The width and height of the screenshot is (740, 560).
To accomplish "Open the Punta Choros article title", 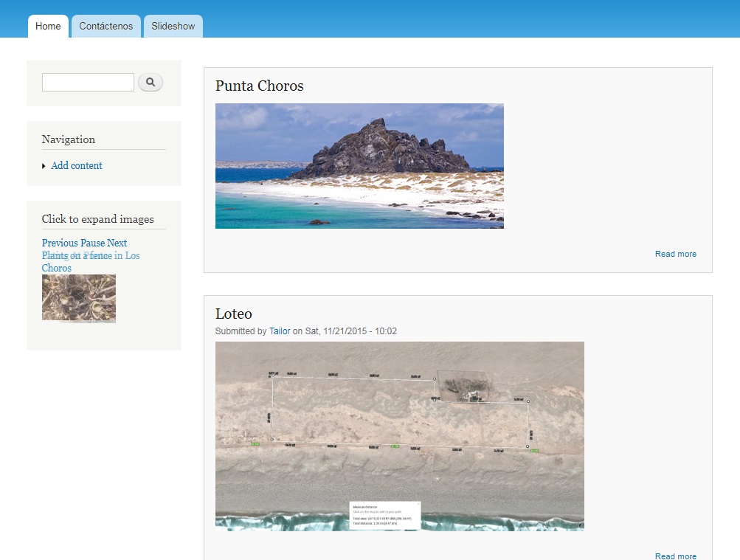I will coord(259,86).
